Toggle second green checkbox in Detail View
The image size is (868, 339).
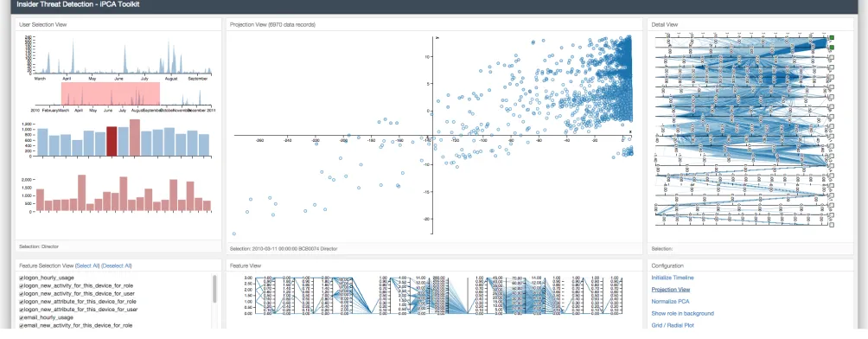point(832,48)
